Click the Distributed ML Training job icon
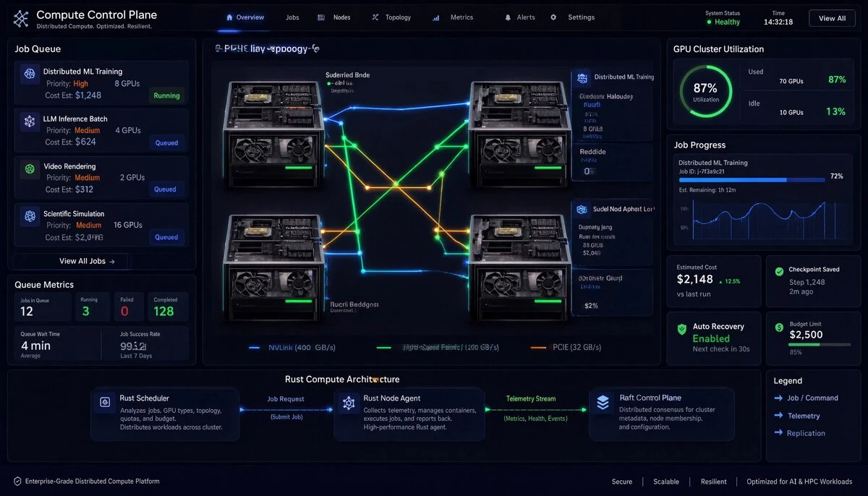Screen dimensions: 868x496 (x=30, y=73)
